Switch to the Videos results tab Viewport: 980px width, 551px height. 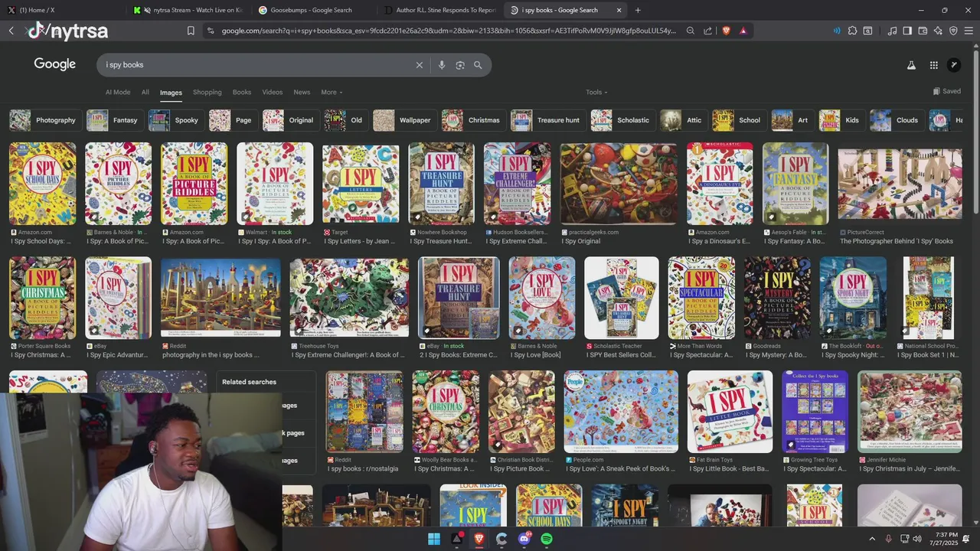pyautogui.click(x=273, y=92)
